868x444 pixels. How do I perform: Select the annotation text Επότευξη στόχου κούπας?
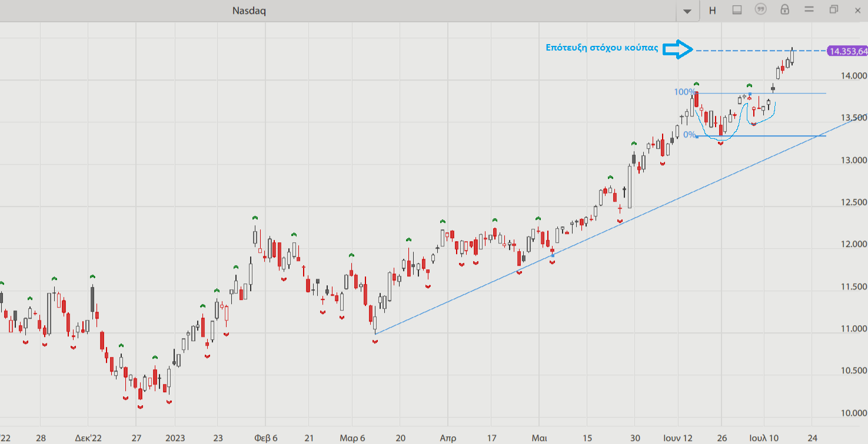[601, 48]
